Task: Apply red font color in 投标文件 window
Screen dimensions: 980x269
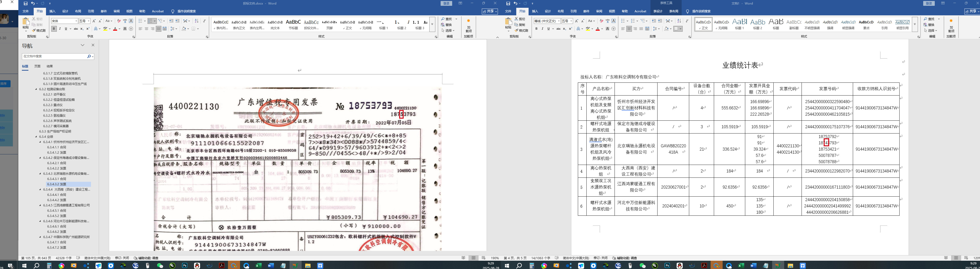Action: [x=115, y=29]
